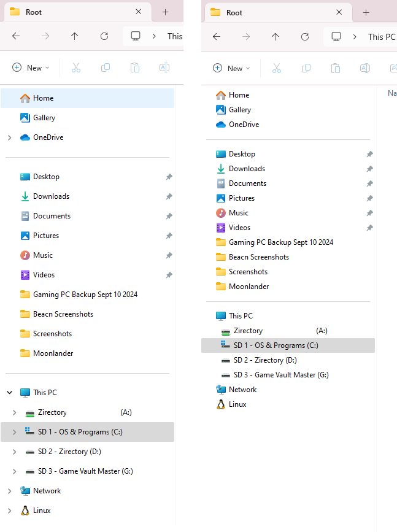Click the Paste icon in the left window toolbar
This screenshot has width=397, height=532.
tap(135, 68)
